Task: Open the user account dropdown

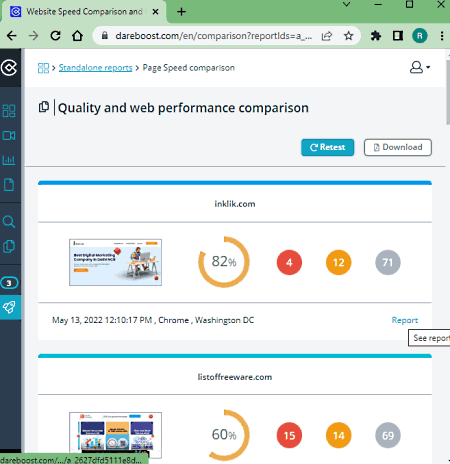Action: tap(419, 67)
